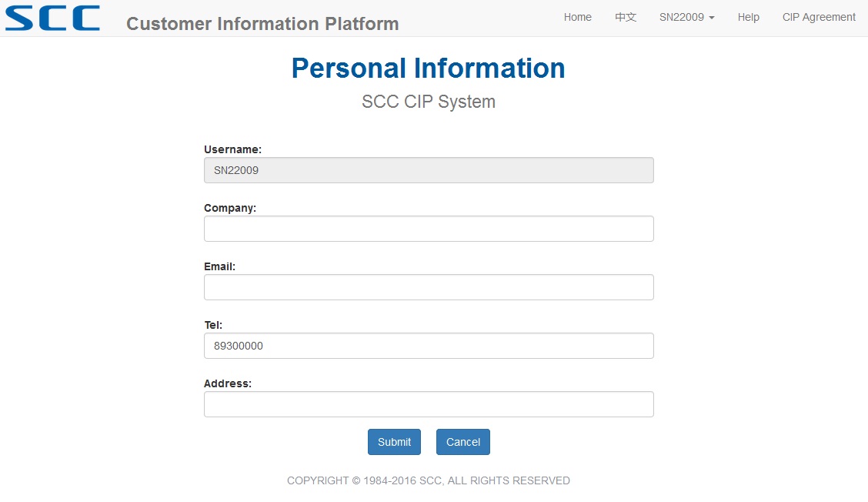The width and height of the screenshot is (868, 502).
Task: Go to the Home page
Action: click(x=577, y=17)
